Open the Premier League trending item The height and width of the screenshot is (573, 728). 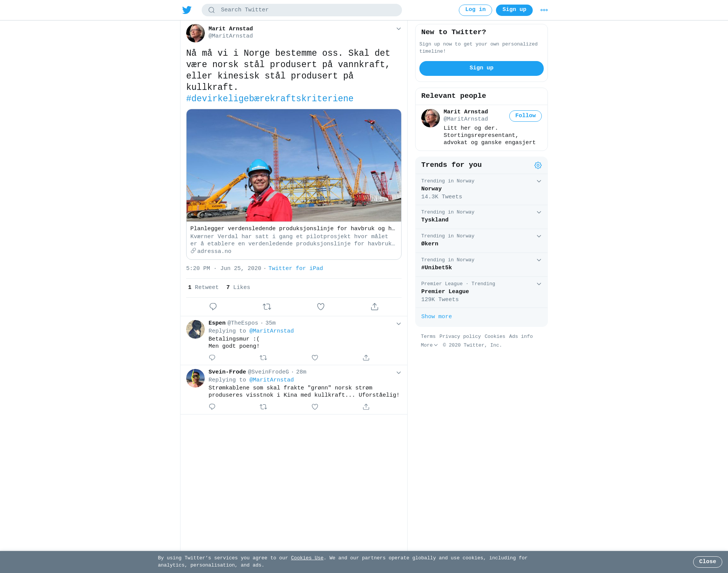[482, 292]
